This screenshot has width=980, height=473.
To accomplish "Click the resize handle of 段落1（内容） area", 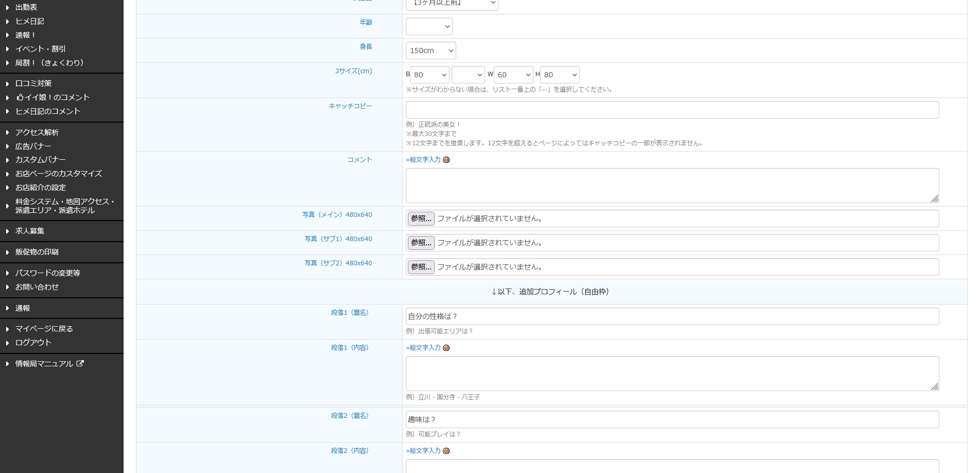I will point(935,386).
